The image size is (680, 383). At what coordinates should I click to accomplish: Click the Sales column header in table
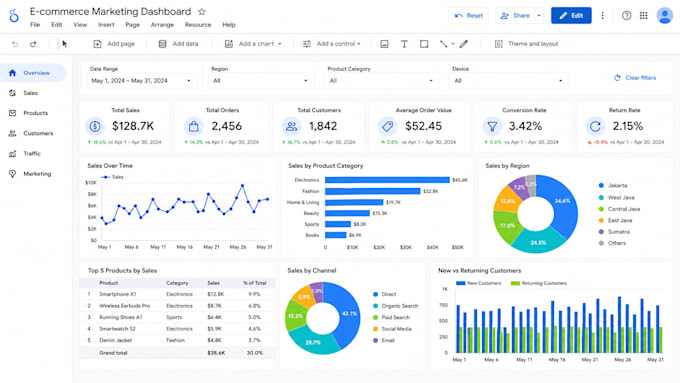click(213, 283)
